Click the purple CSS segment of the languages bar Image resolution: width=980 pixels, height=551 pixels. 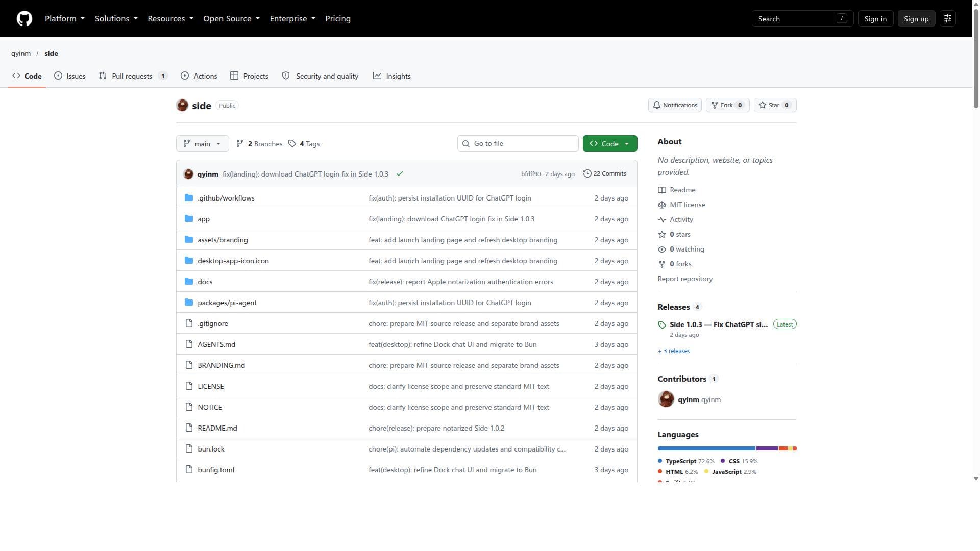coord(767,448)
